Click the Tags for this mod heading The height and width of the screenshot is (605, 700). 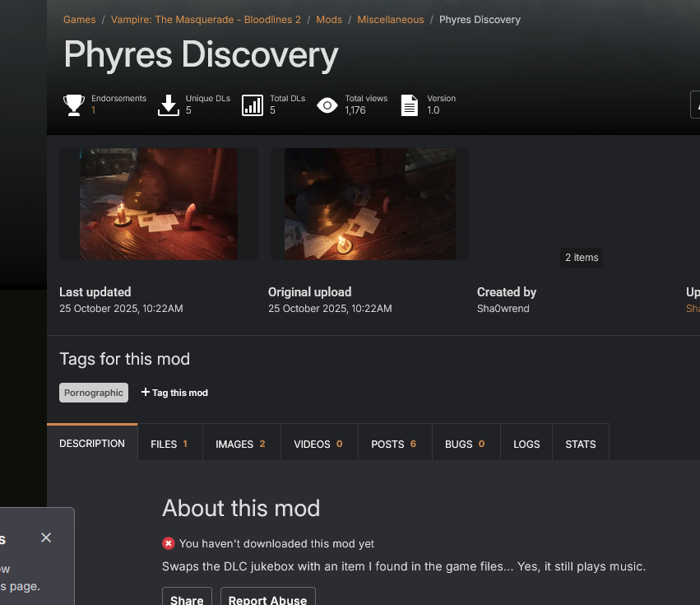click(x=124, y=359)
